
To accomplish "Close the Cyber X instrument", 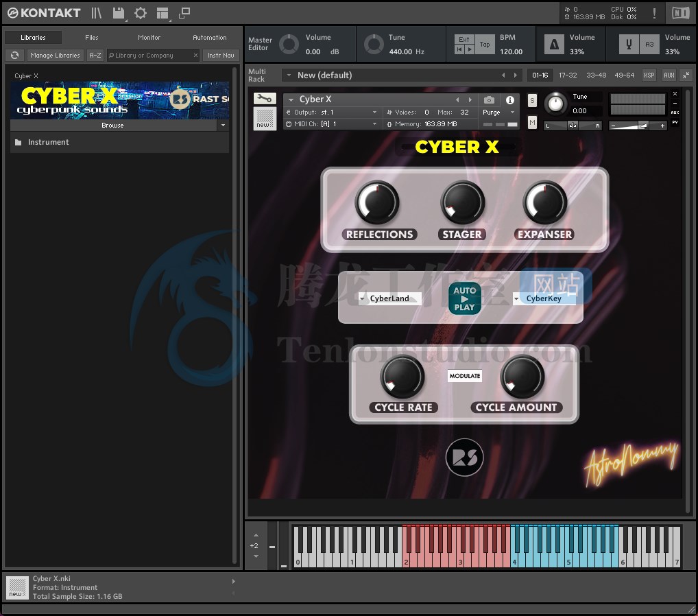I will click(x=675, y=94).
